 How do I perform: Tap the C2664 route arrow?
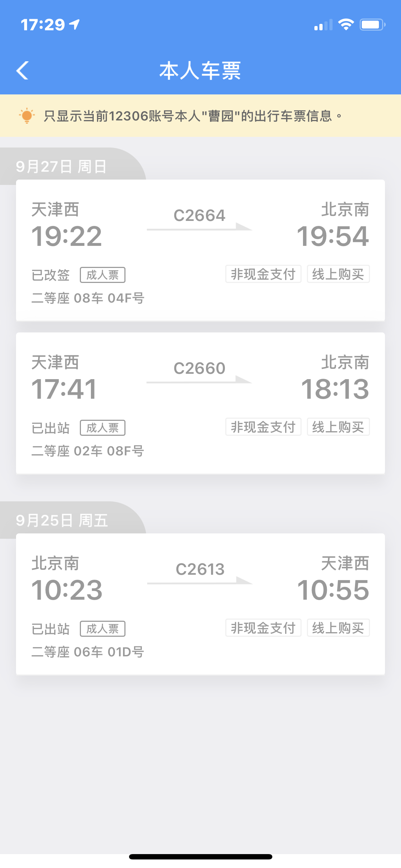pyautogui.click(x=200, y=227)
